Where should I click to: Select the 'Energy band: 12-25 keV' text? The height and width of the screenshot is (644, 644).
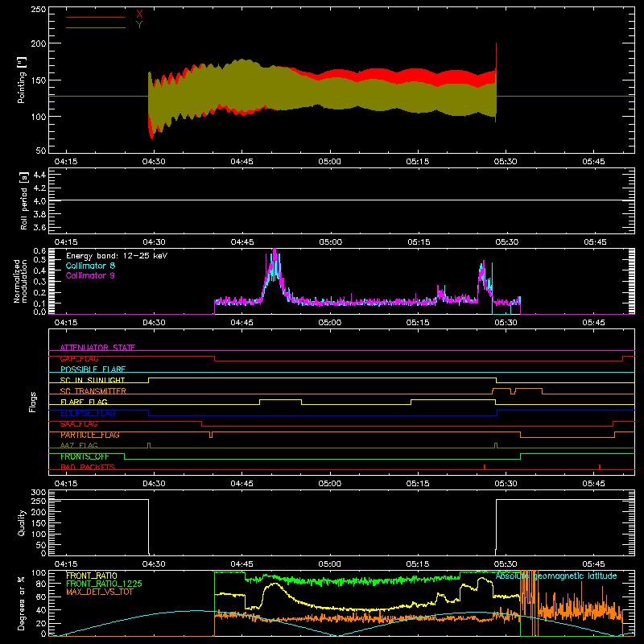(117, 256)
